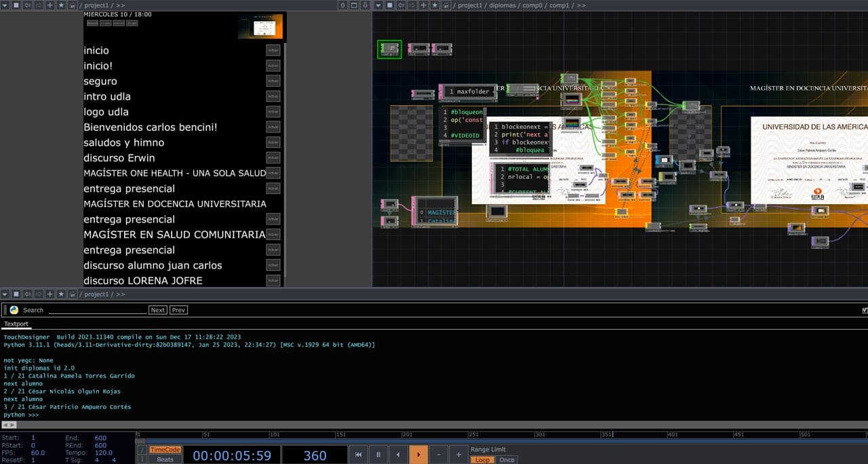This screenshot has height=464, width=868.
Task: Click the Python logo icon beside Search
Action: [14, 310]
